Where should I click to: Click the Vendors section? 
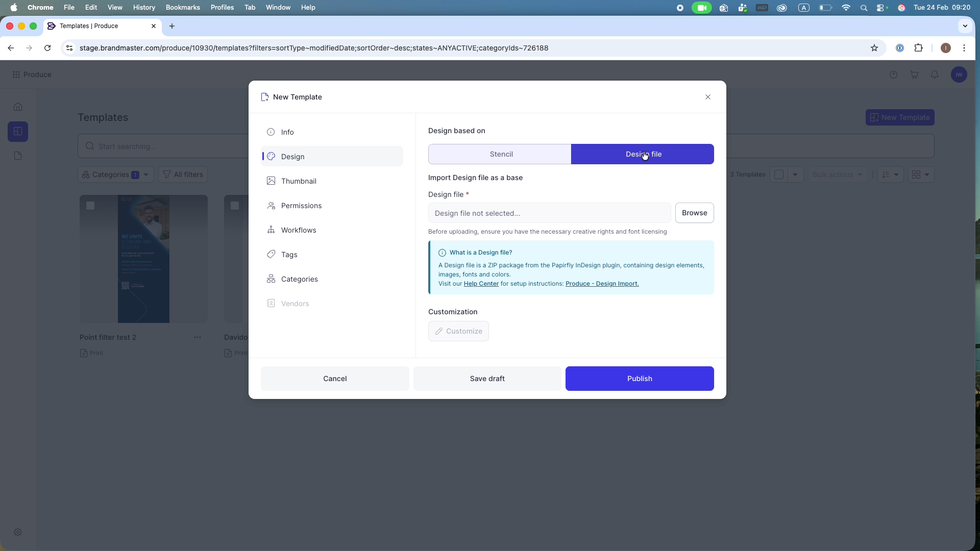tap(332, 304)
